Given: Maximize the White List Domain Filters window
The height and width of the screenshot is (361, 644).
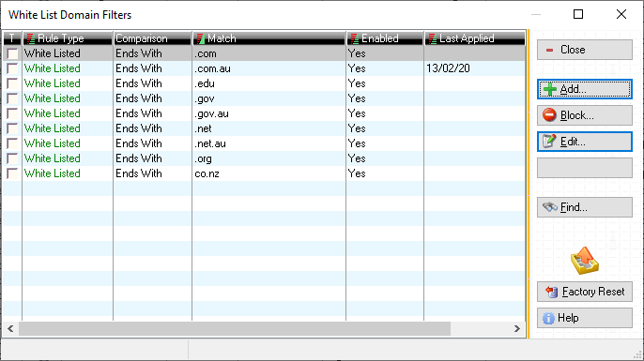Looking at the screenshot, I should [x=578, y=14].
